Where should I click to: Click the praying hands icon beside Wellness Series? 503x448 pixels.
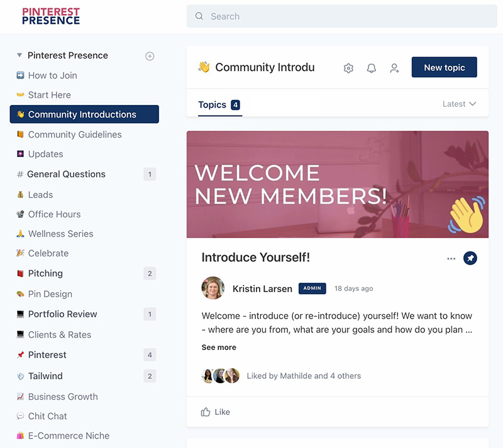point(20,234)
